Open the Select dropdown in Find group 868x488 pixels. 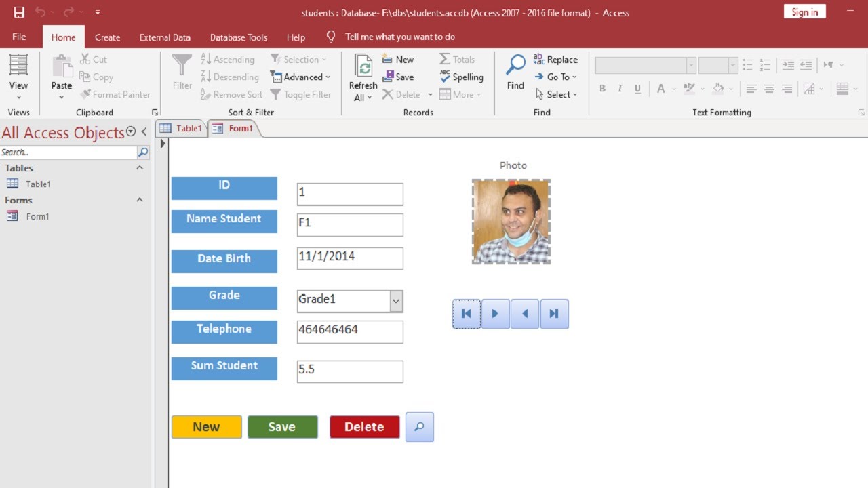(x=557, y=95)
